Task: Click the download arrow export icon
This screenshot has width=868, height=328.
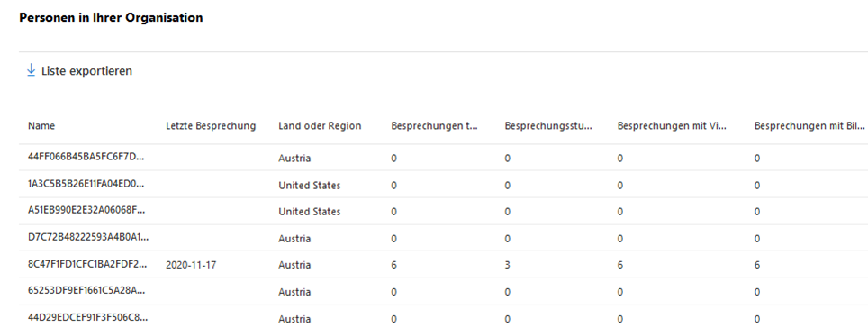Action: (x=31, y=70)
